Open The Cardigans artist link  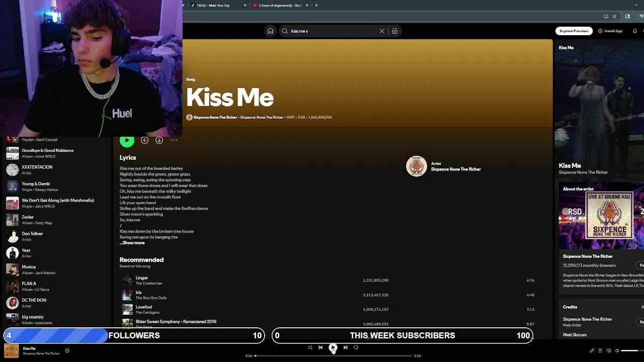tap(147, 313)
